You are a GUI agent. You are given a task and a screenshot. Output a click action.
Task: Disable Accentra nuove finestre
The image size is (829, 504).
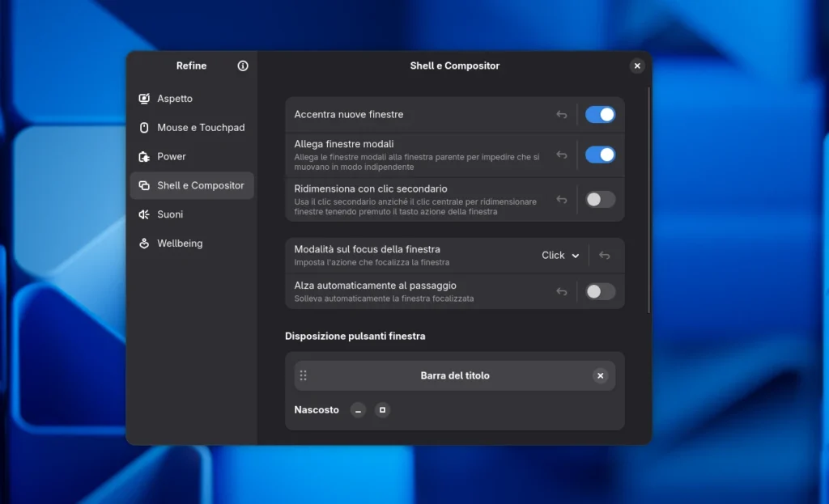pos(600,114)
